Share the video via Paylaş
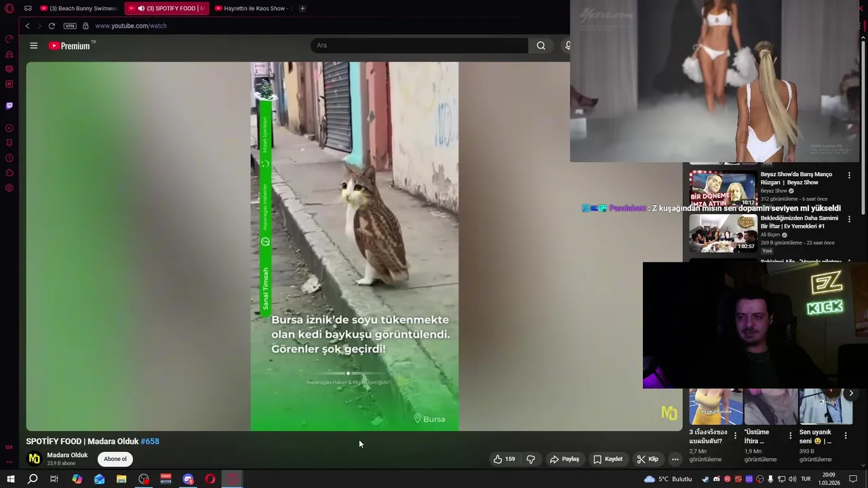 tap(564, 459)
